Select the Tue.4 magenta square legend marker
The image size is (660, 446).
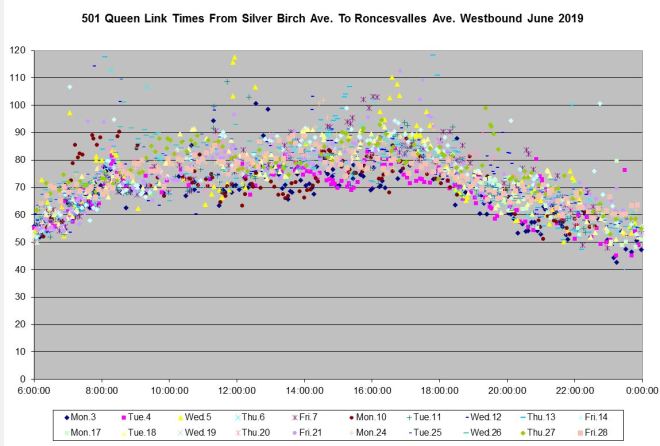coord(125,417)
